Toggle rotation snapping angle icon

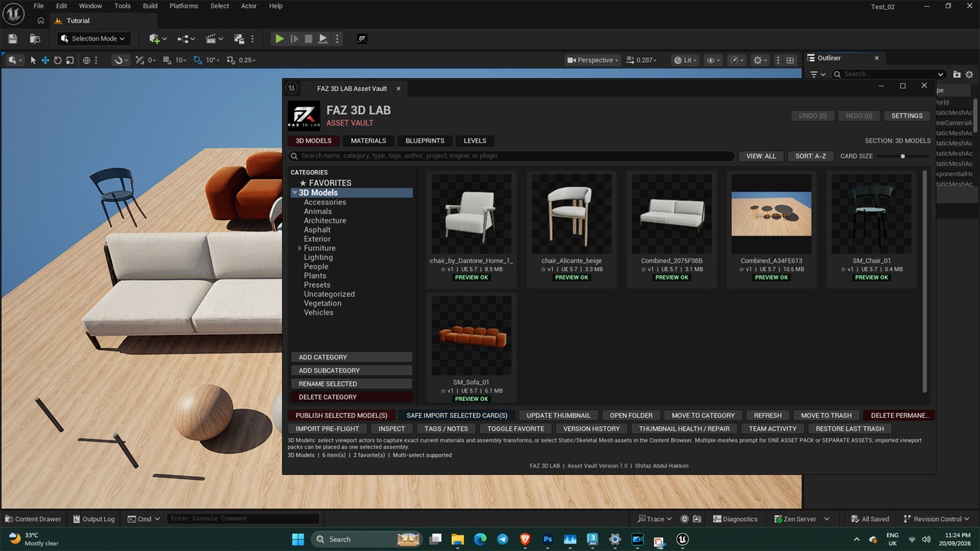pos(198,60)
